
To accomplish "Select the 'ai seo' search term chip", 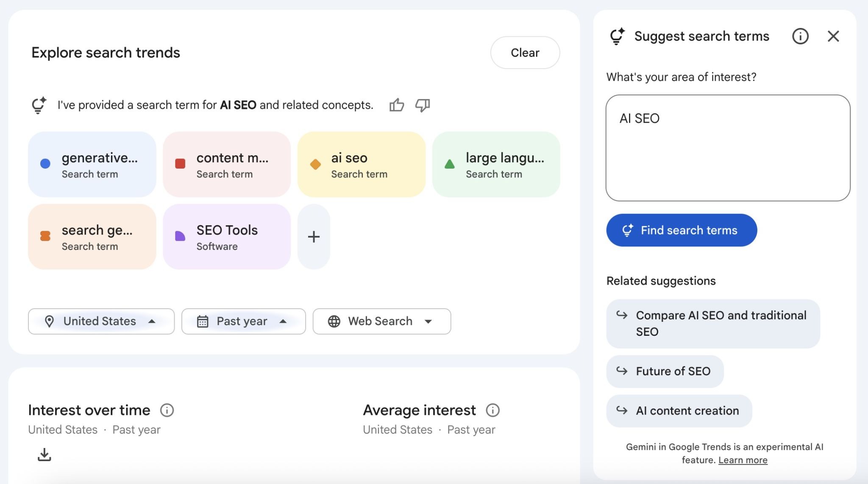I will click(x=361, y=164).
